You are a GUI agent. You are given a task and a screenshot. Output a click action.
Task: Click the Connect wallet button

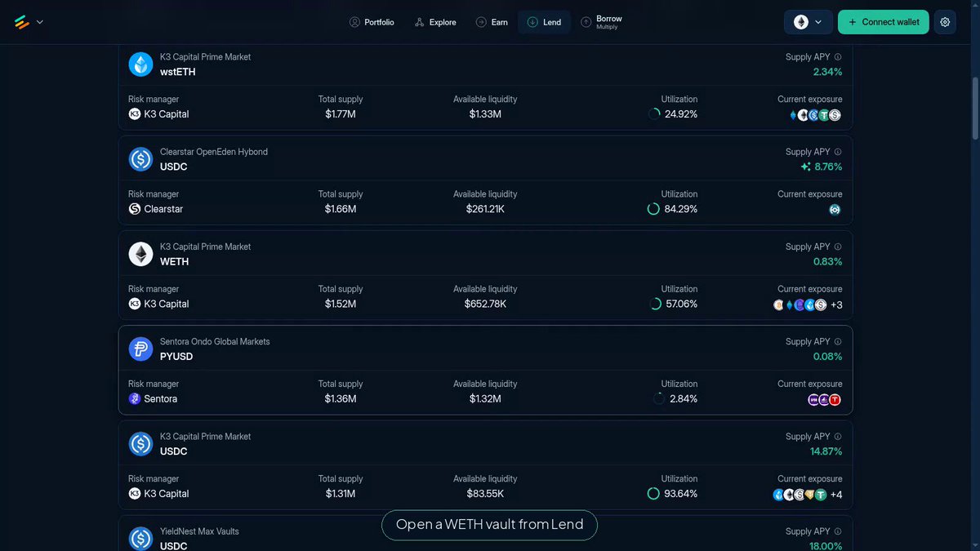click(x=884, y=22)
